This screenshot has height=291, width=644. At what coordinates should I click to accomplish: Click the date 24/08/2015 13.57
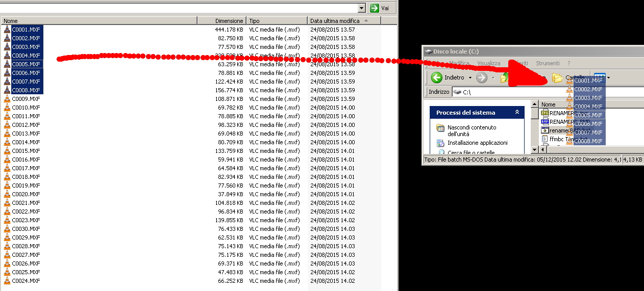tap(332, 30)
